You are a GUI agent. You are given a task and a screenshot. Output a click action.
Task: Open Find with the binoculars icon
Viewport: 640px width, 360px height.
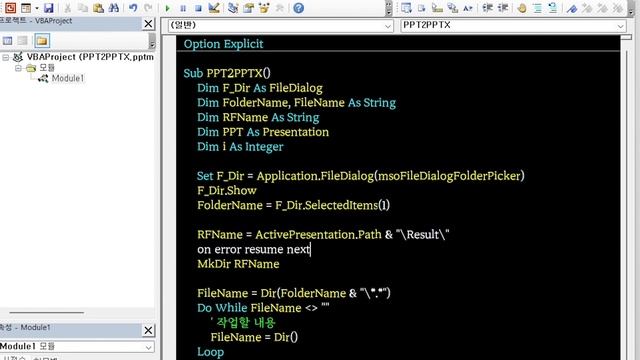pos(114,8)
